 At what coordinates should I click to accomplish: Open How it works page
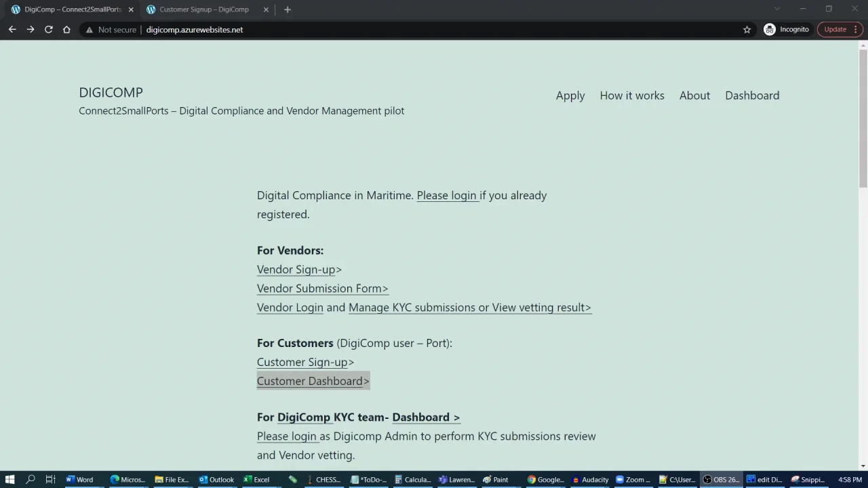[632, 96]
